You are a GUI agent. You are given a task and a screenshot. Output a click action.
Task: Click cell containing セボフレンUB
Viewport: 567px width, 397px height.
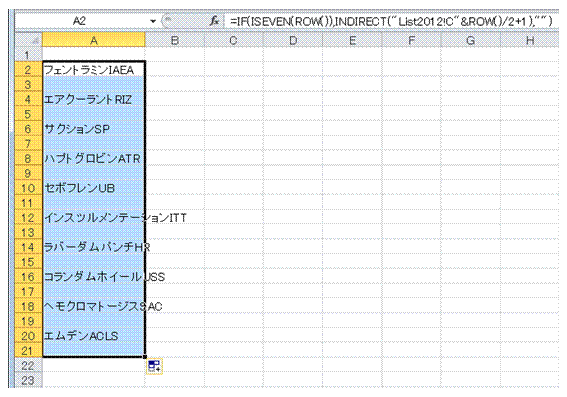coord(94,188)
